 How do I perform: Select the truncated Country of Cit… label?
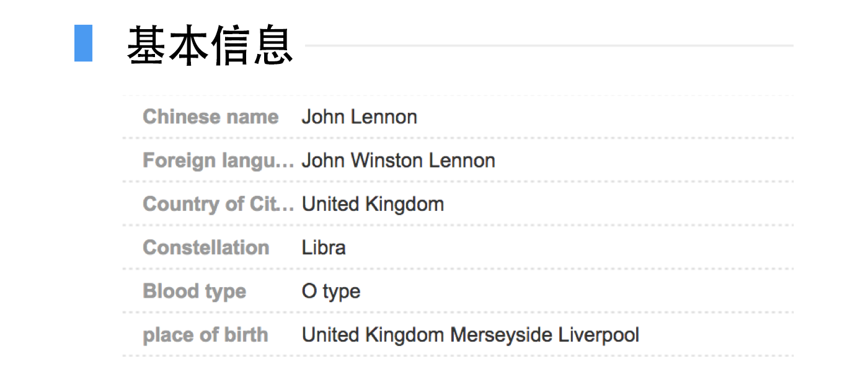pyautogui.click(x=218, y=204)
